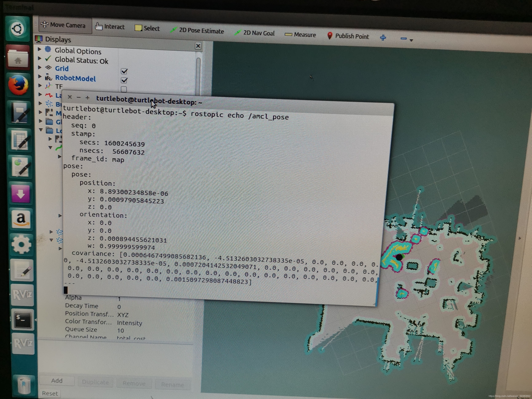This screenshot has height=399, width=532.
Task: Activate the 2D Nav Goal tool
Action: [x=254, y=33]
